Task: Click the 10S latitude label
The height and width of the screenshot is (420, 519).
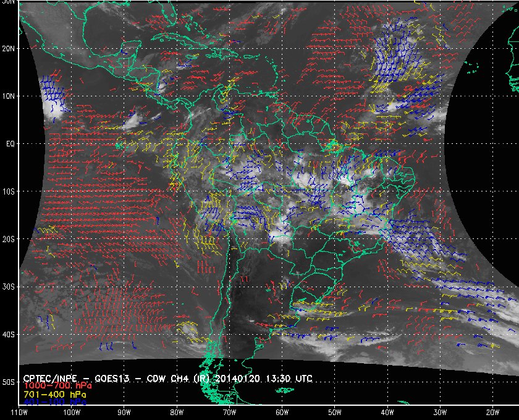Action: tap(9, 191)
